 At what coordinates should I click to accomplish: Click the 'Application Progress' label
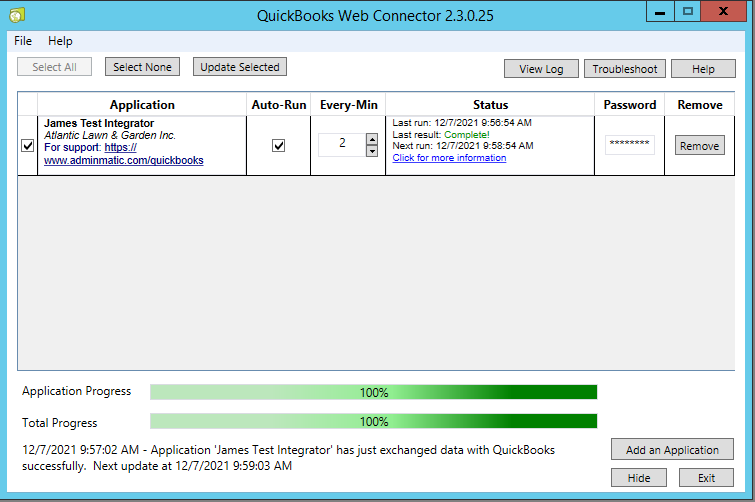pos(76,391)
